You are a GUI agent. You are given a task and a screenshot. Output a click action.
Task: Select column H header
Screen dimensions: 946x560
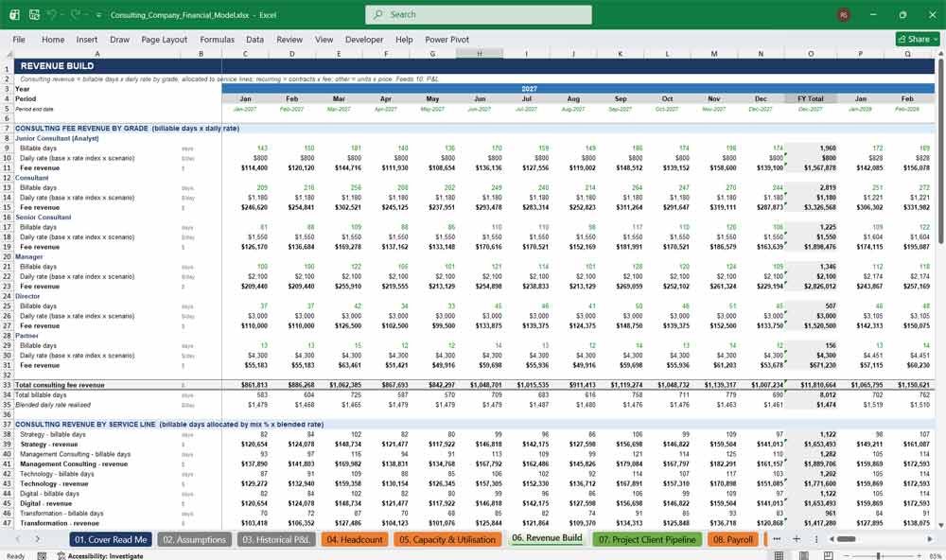[480, 54]
